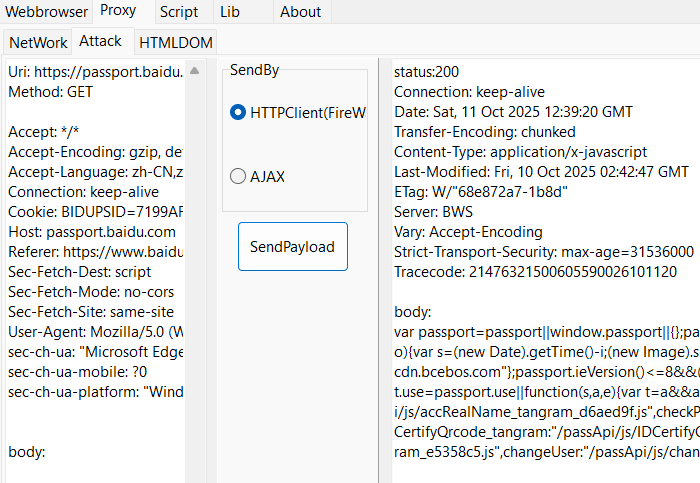This screenshot has width=700, height=483.
Task: Click the Referer header in the request
Action: 95,252
